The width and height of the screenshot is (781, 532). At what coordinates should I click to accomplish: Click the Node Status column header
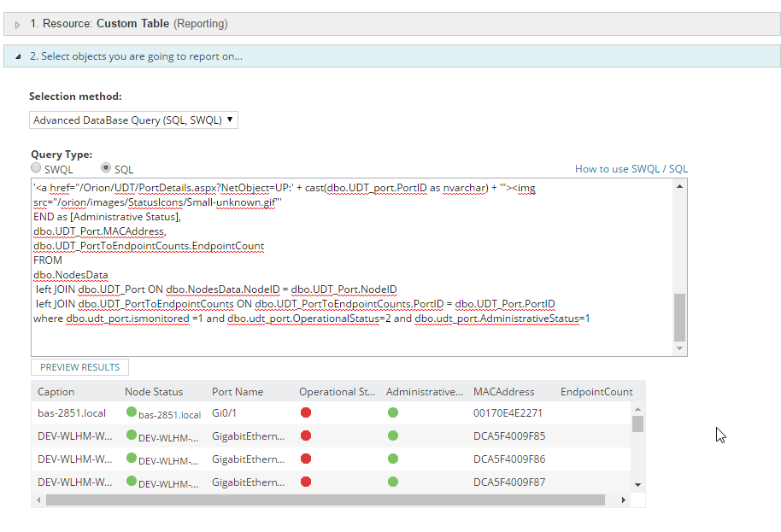coord(154,392)
